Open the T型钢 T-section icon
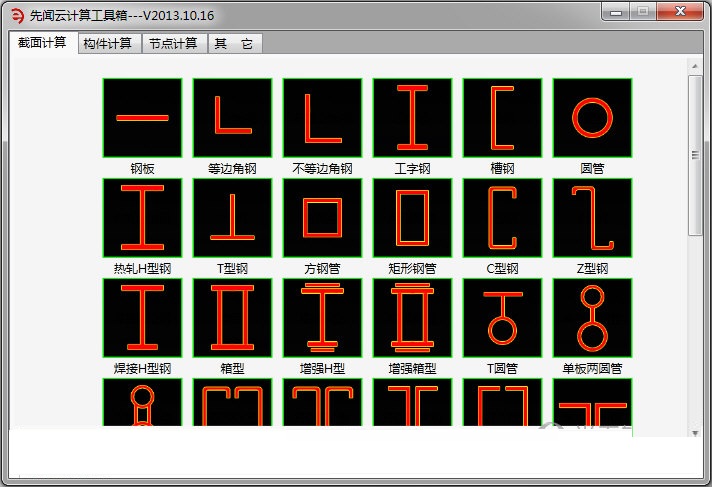The width and height of the screenshot is (712, 487). [x=232, y=218]
